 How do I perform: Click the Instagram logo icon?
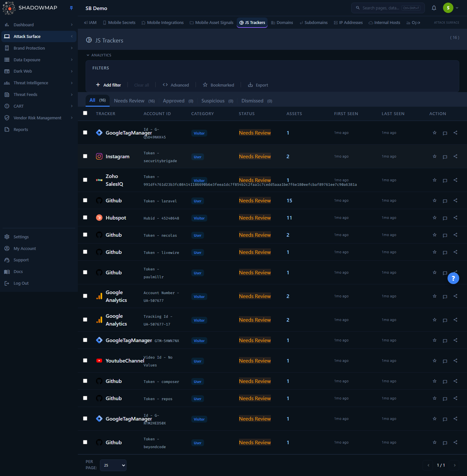point(99,156)
